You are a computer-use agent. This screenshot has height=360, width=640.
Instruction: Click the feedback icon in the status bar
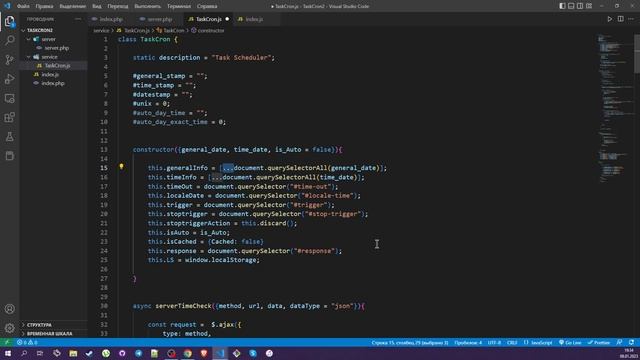(620, 342)
